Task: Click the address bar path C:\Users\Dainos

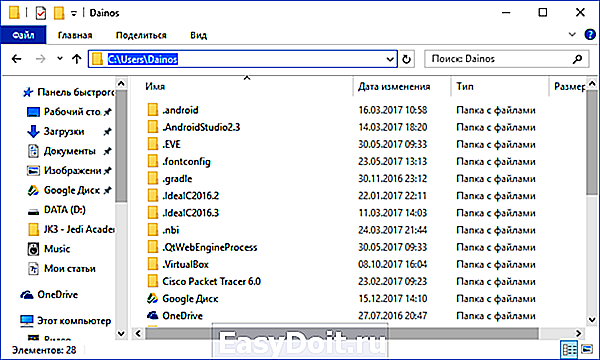Action: 143,59
